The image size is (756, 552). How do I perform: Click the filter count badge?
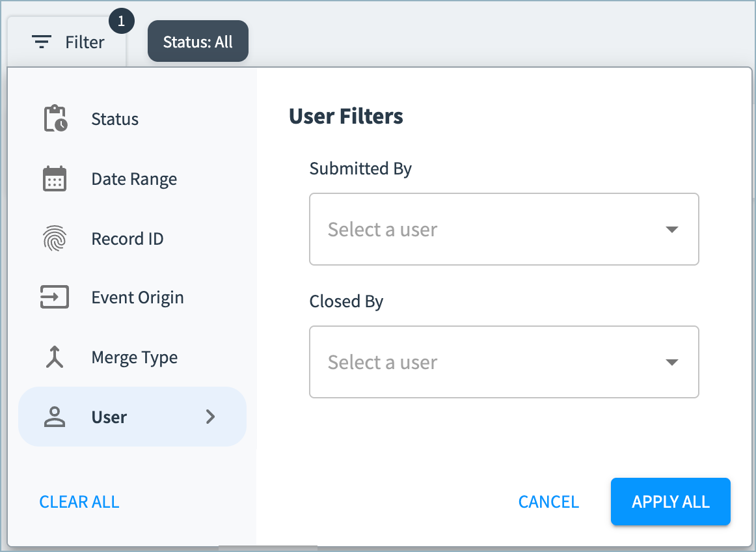point(121,22)
